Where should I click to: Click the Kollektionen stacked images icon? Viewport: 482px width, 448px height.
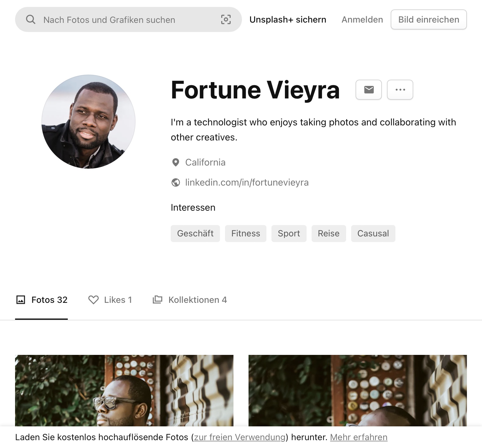pyautogui.click(x=157, y=300)
